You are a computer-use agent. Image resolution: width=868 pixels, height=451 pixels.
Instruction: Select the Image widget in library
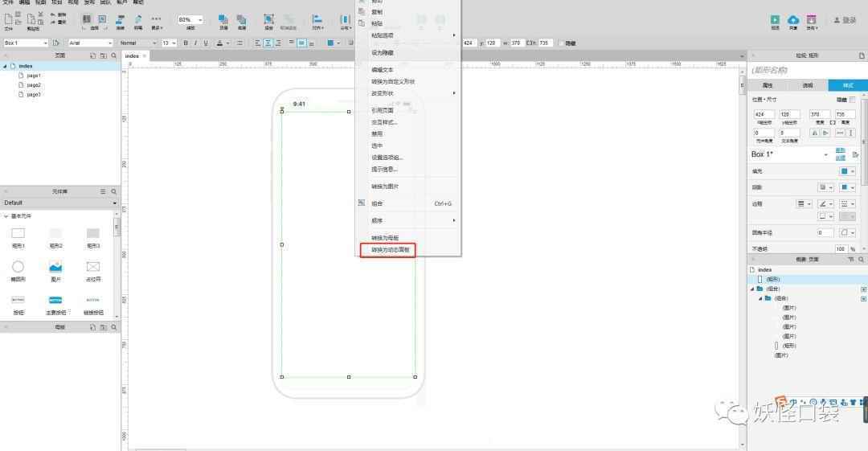click(55, 270)
